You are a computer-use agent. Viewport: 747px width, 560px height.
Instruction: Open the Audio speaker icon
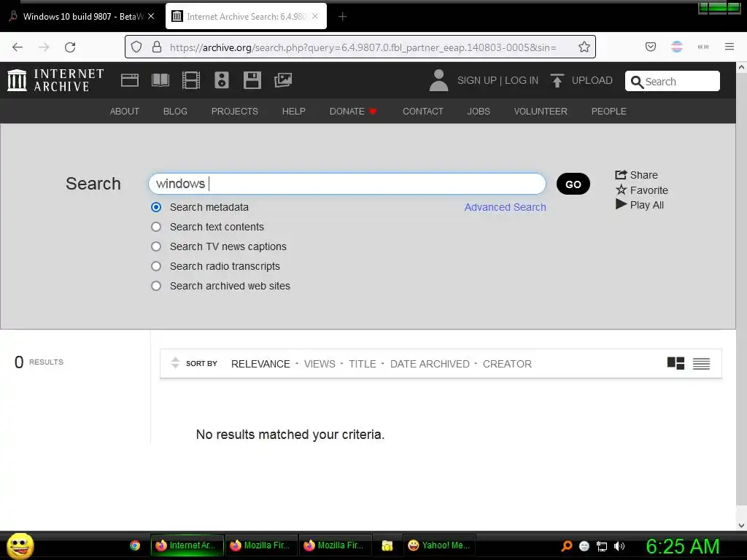pos(222,80)
